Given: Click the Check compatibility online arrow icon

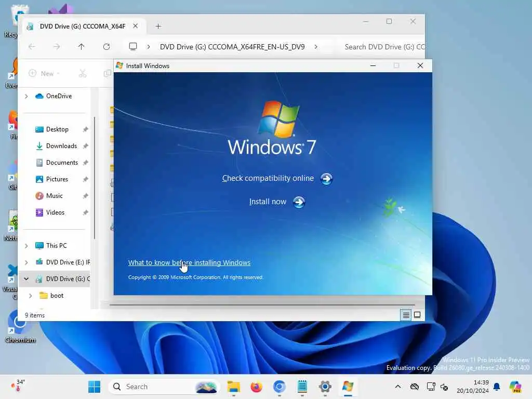Looking at the screenshot, I should click(x=326, y=179).
